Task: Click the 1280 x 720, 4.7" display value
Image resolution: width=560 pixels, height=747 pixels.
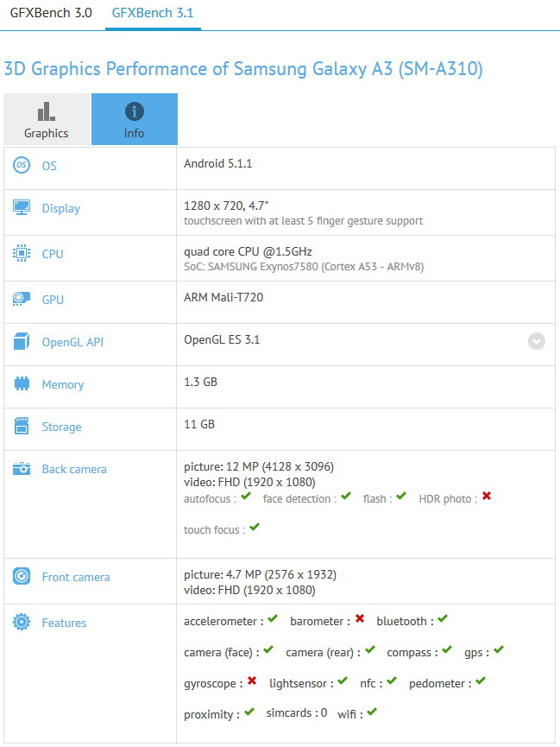Action: point(226,206)
